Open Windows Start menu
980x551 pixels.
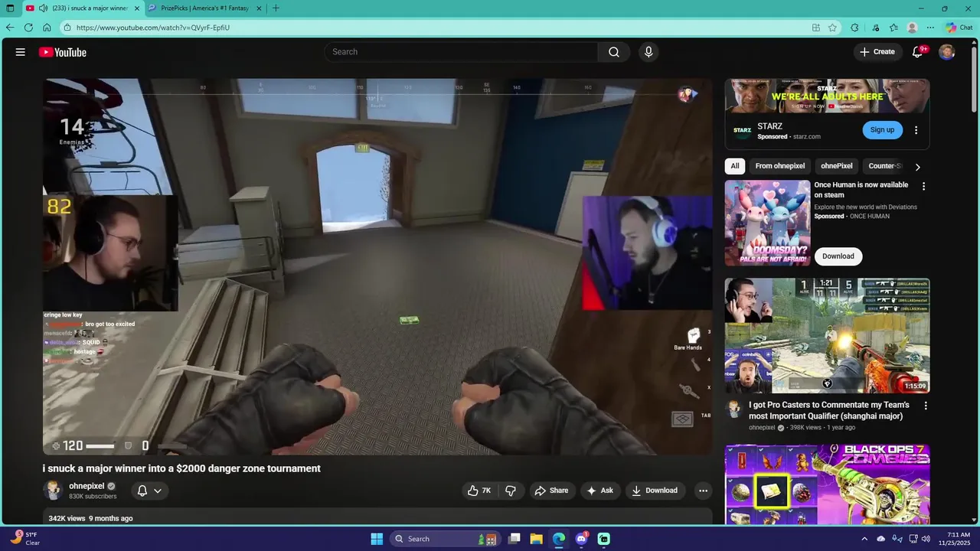point(377,539)
